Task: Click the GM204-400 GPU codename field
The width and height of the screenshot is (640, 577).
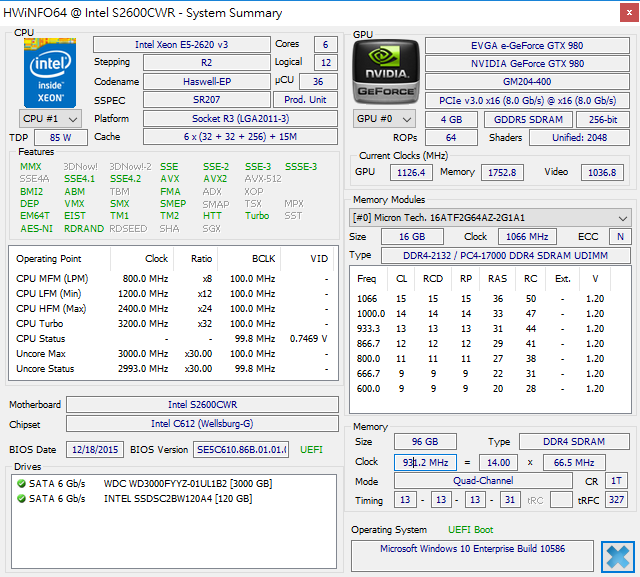Action: [527, 82]
